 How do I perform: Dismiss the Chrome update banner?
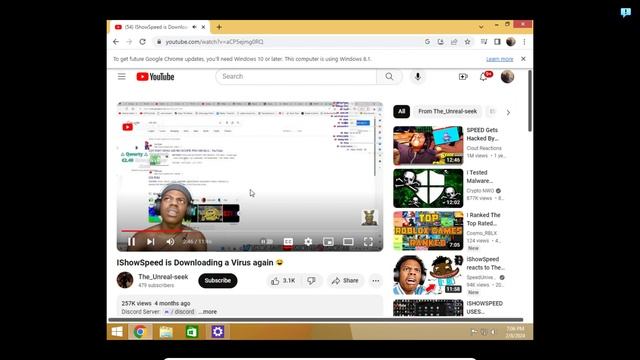click(523, 59)
